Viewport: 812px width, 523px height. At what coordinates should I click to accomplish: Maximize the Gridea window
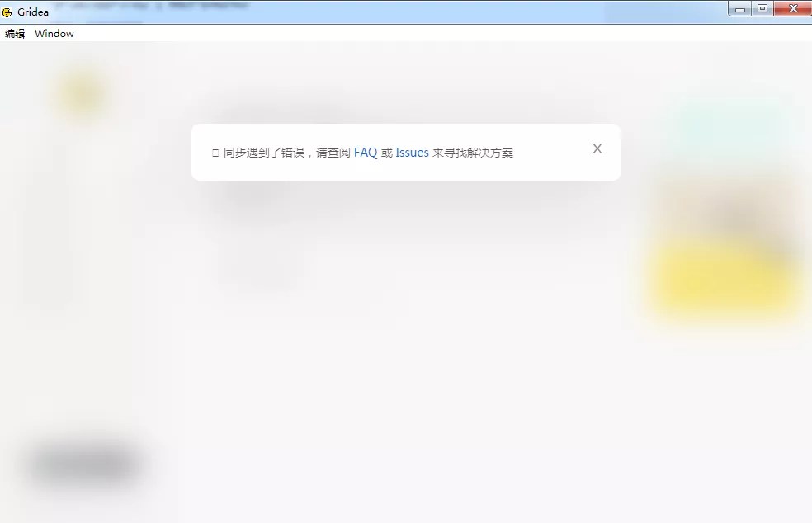[x=762, y=9]
